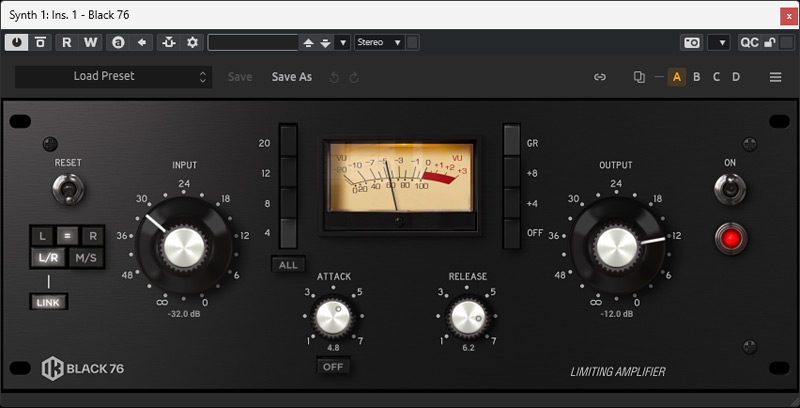Select preset slot D

(736, 77)
